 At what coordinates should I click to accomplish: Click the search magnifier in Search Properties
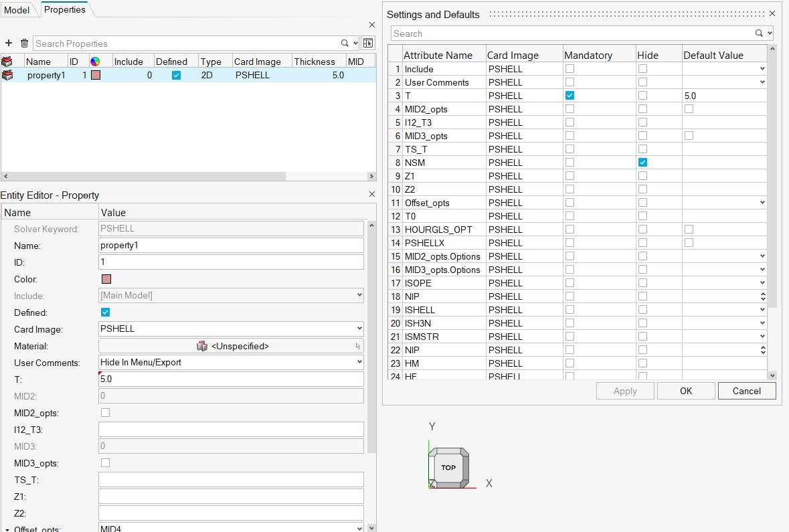click(345, 43)
